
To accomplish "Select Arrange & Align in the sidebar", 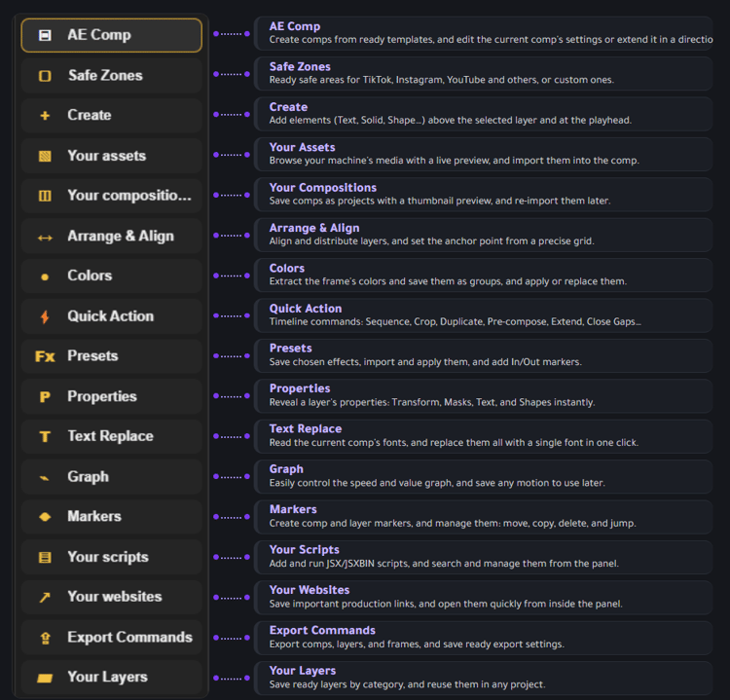I will [x=112, y=237].
